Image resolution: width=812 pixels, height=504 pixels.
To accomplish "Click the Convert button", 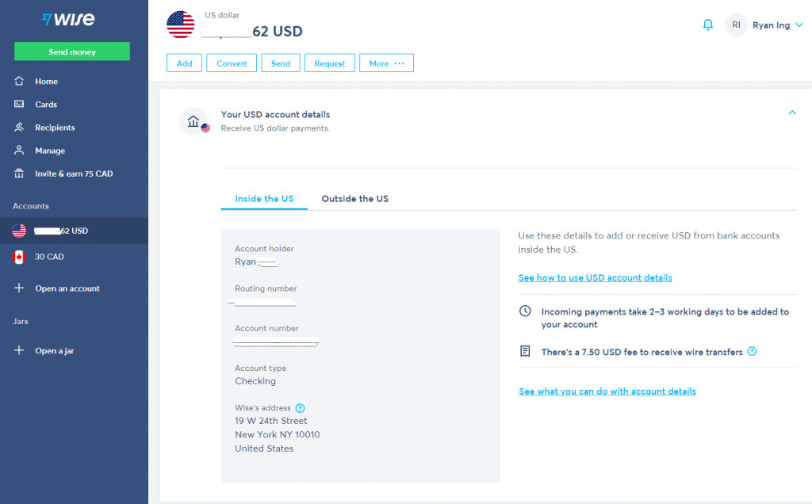I will [x=232, y=63].
